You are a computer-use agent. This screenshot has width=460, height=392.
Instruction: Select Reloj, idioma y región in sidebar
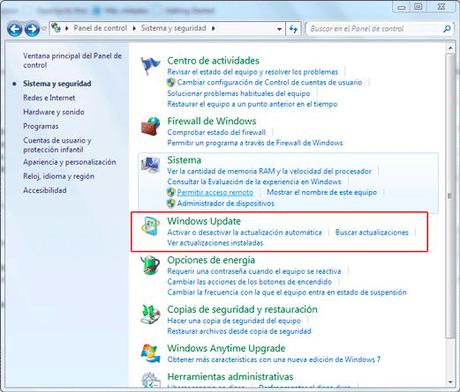click(58, 176)
